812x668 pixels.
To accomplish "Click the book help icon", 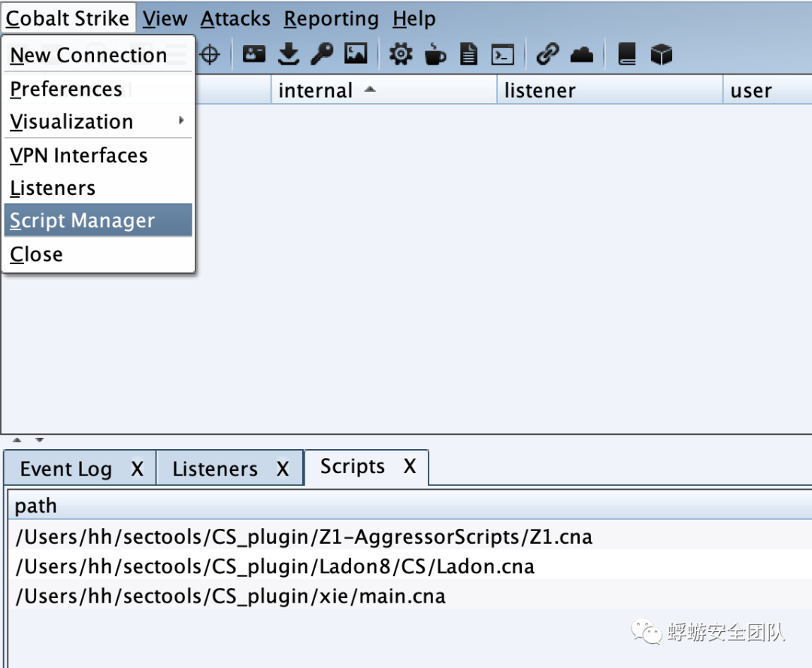I will [626, 54].
